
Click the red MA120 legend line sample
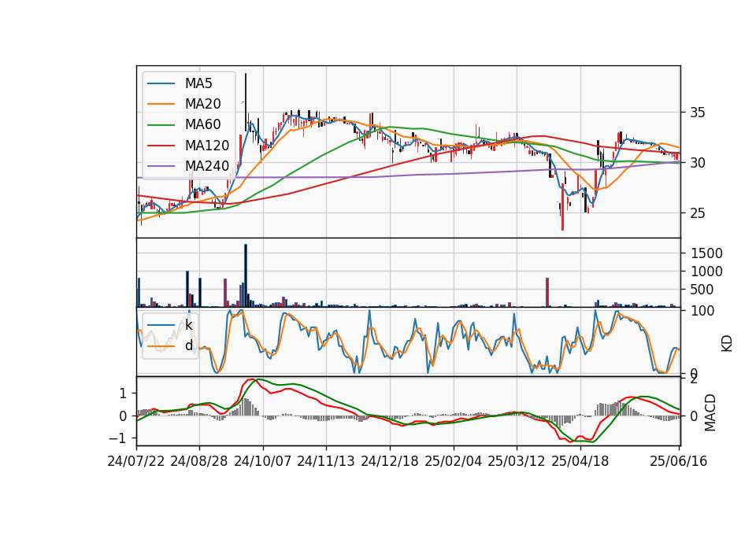tap(161, 146)
